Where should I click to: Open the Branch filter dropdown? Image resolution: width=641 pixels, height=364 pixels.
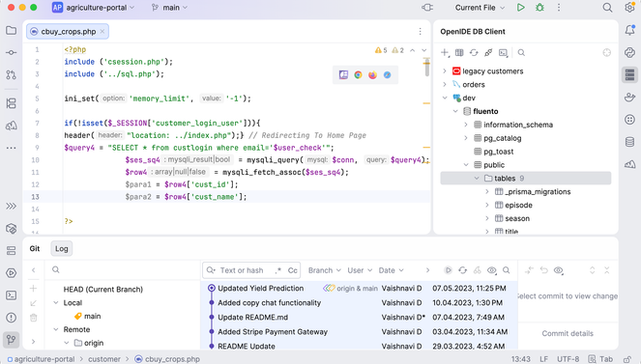[x=325, y=270]
